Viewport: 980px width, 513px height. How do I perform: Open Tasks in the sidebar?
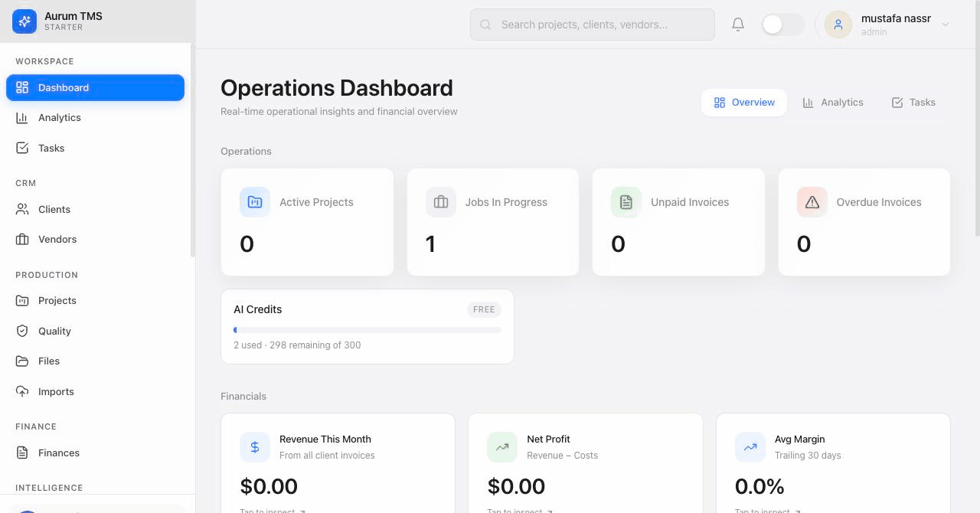(x=95, y=148)
